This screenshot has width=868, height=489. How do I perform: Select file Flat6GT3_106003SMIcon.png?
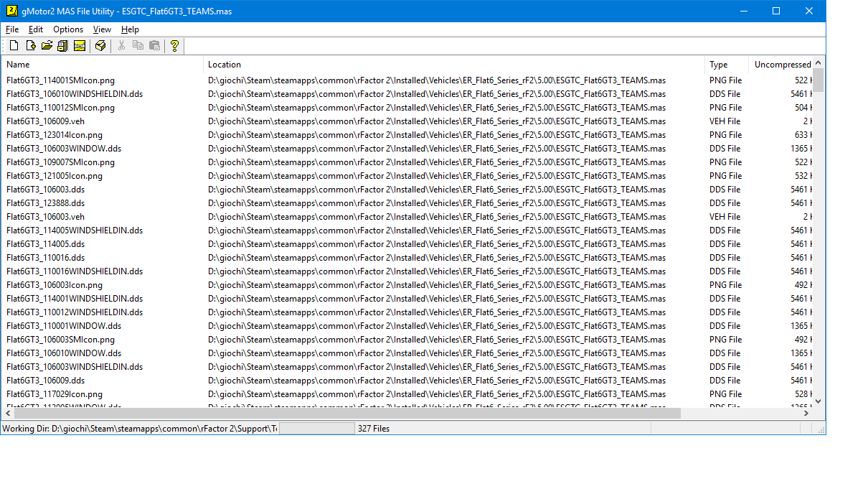(x=60, y=340)
